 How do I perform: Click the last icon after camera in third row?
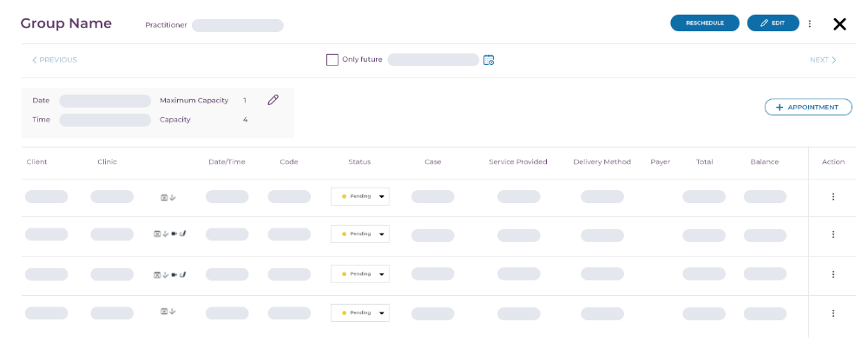(x=182, y=274)
